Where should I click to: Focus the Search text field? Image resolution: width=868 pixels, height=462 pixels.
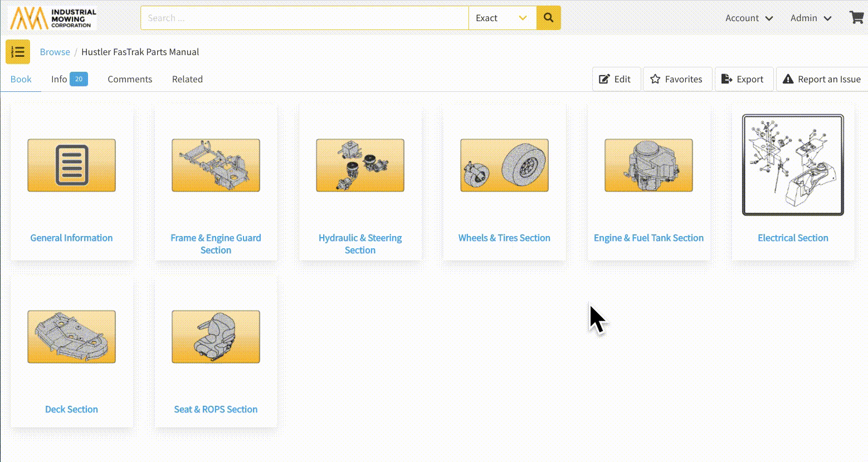(304, 18)
